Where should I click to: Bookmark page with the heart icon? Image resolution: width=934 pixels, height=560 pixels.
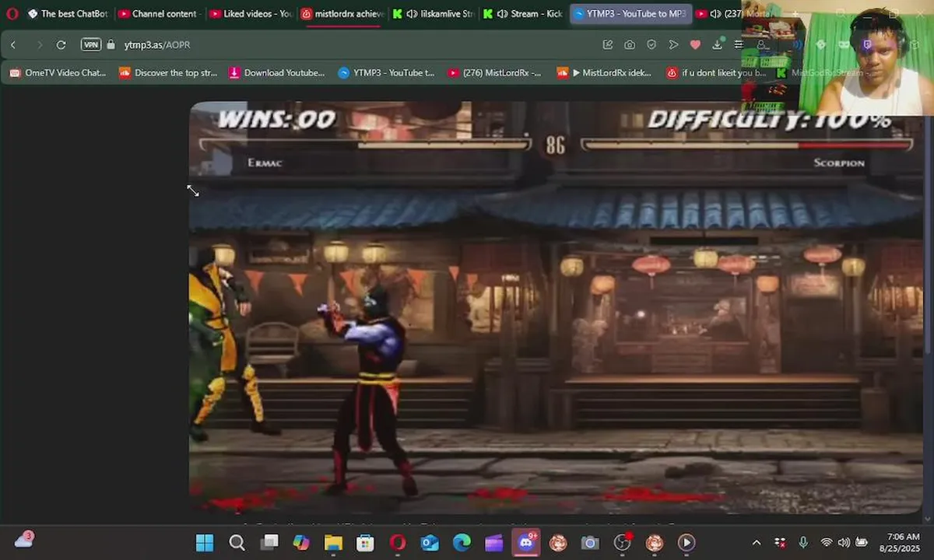pyautogui.click(x=695, y=45)
